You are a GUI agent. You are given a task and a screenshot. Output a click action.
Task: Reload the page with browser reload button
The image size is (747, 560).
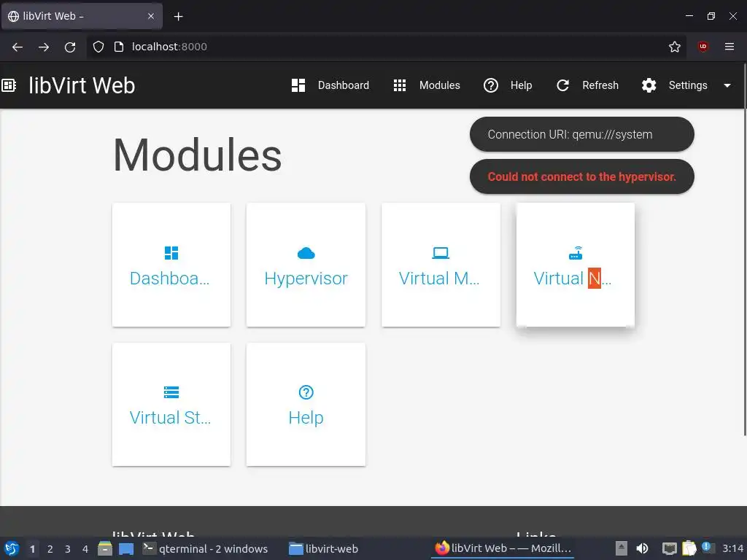tap(70, 47)
